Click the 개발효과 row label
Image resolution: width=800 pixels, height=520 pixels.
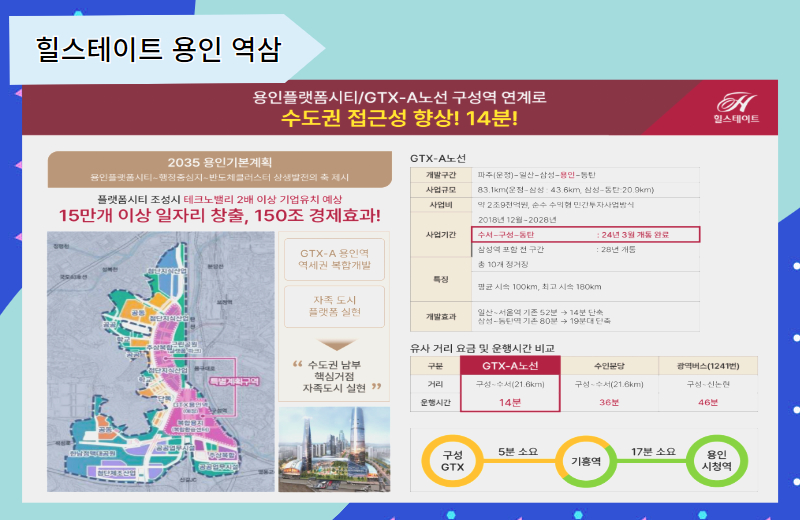(441, 316)
